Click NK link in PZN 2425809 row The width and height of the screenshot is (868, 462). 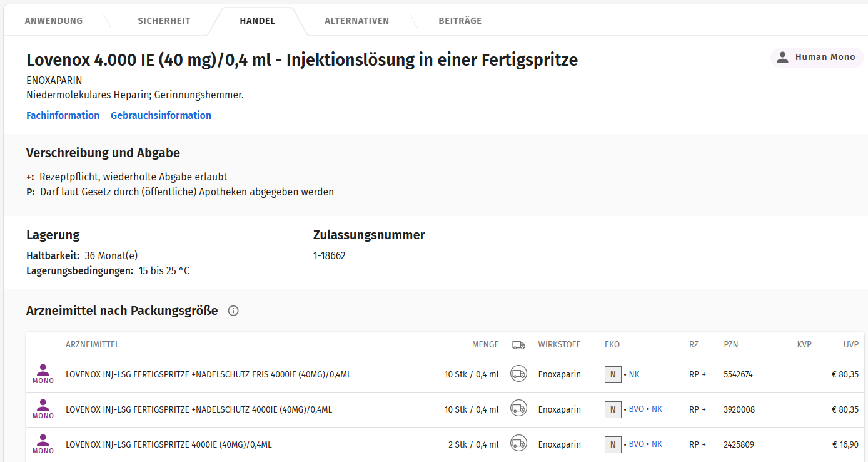pyautogui.click(x=657, y=444)
